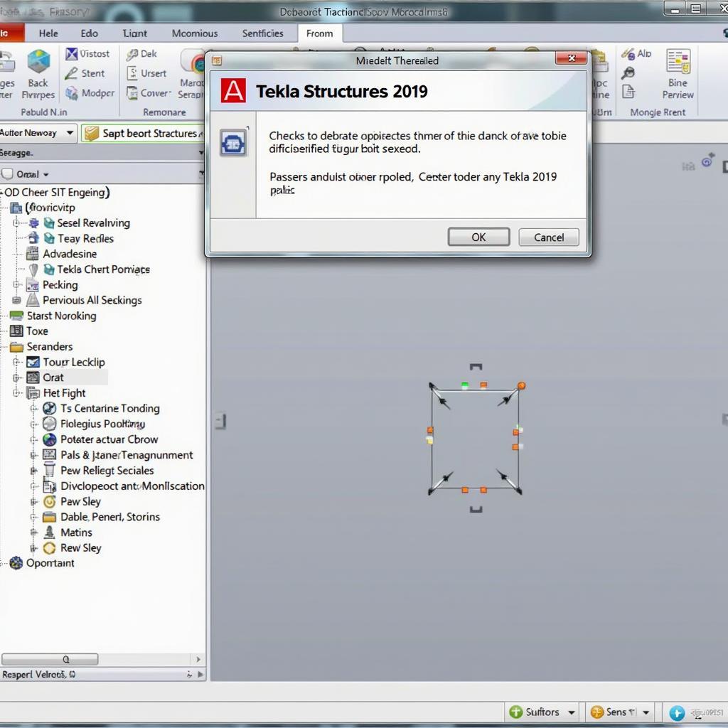The image size is (728, 728).
Task: Click the horizontal scrollbar thumb in tree panel
Action: [x=50, y=659]
